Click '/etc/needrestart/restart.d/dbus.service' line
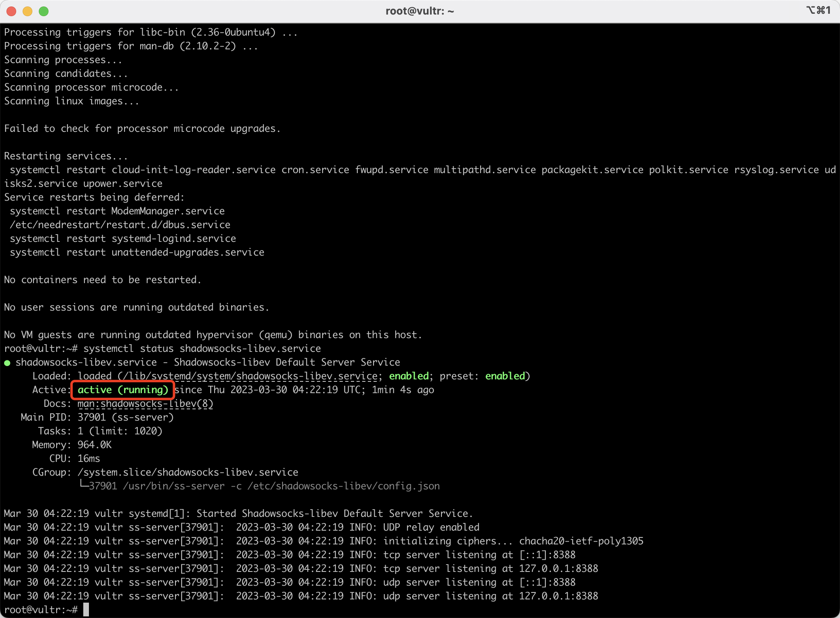 point(120,225)
